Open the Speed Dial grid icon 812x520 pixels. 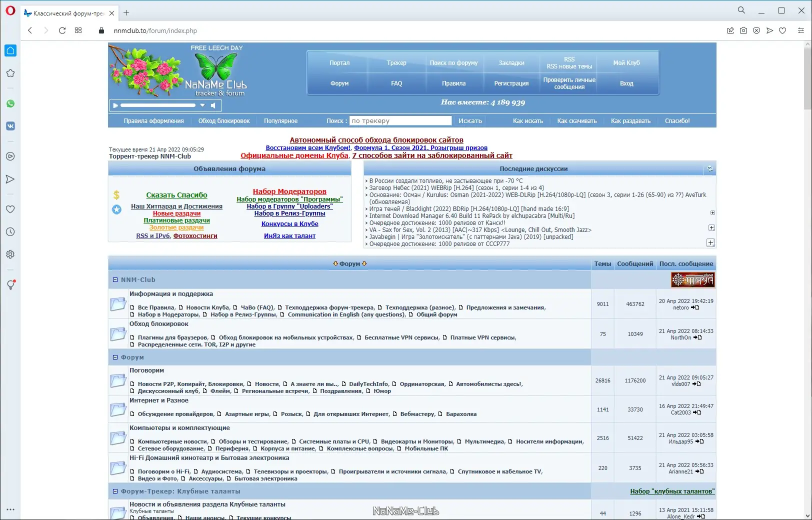pos(78,30)
